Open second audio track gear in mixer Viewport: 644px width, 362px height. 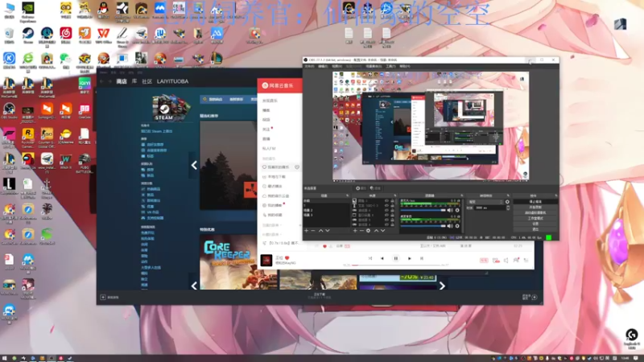(457, 226)
